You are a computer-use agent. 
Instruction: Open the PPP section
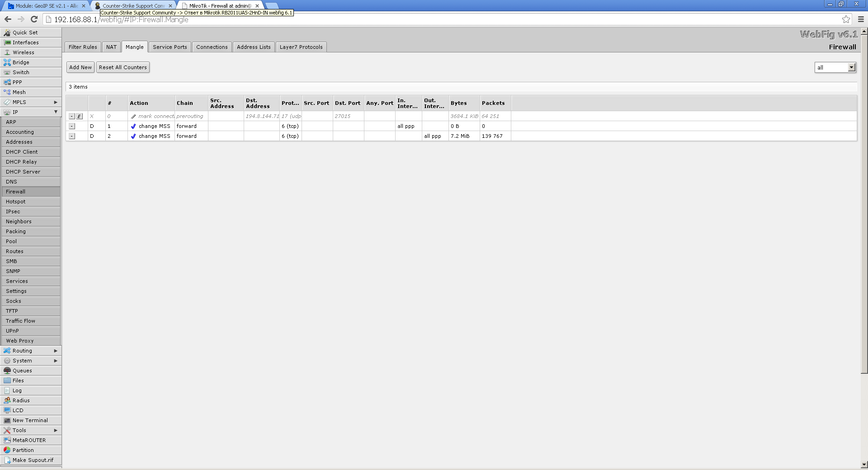[31, 82]
